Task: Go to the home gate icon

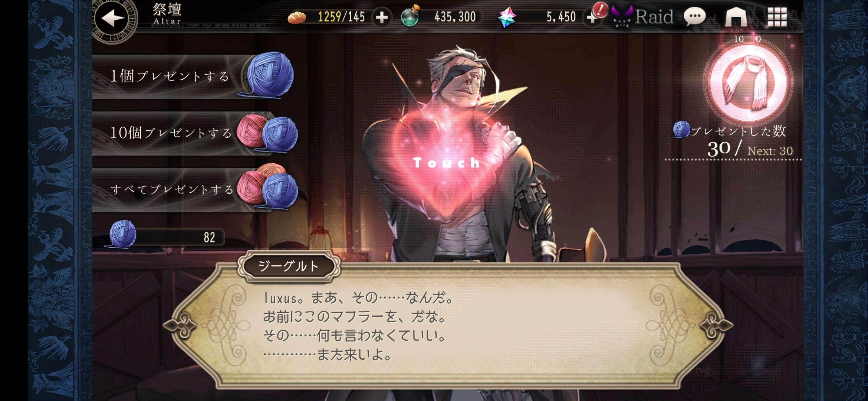Action: (x=736, y=16)
